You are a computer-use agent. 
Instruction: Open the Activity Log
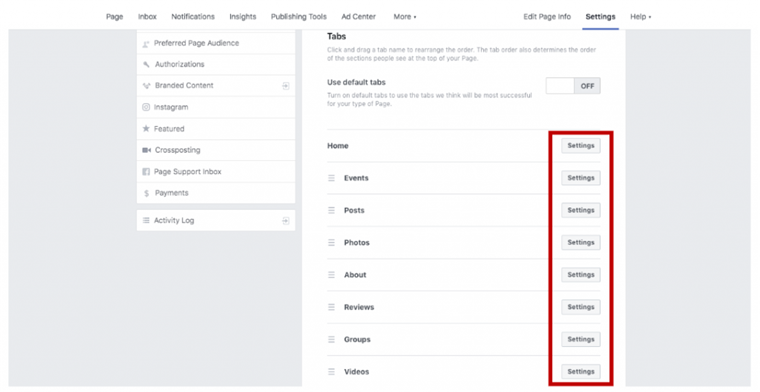click(216, 220)
